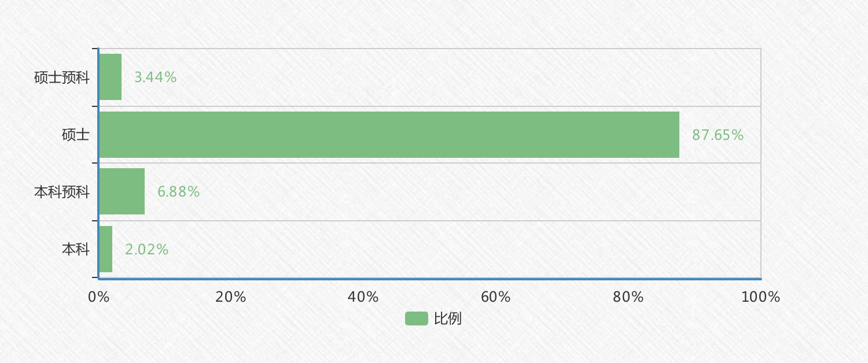Click the 40% axis tick label
Image resolution: width=868 pixels, height=363 pixels.
click(363, 297)
